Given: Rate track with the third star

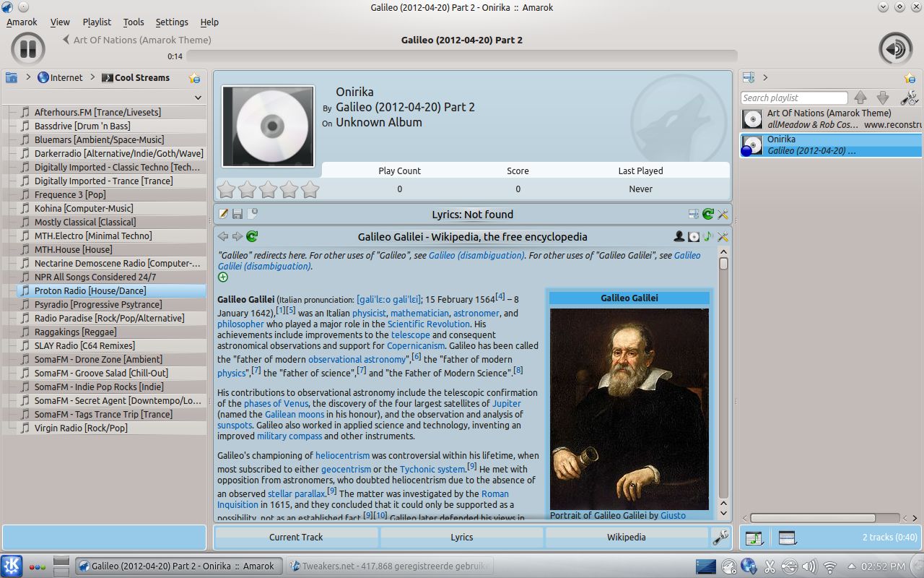Looking at the screenshot, I should click(268, 189).
